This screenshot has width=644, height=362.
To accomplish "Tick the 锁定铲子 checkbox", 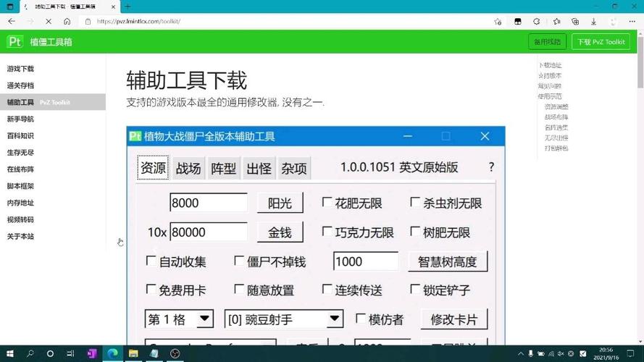I will pyautogui.click(x=415, y=290).
